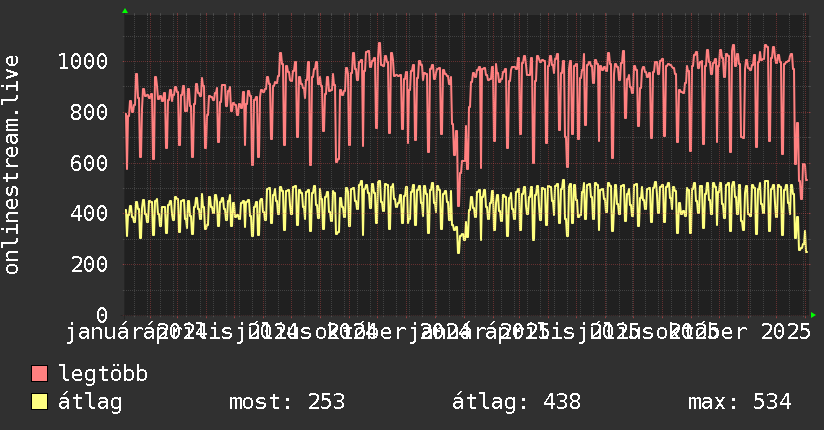Click the y-axis label 1000
The height and width of the screenshot is (430, 824).
83,62
